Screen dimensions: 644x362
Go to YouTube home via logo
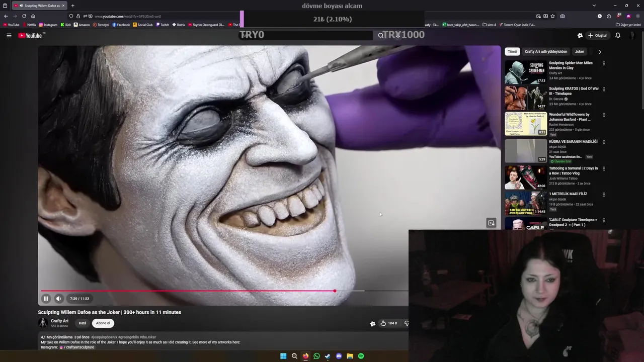[x=31, y=36]
